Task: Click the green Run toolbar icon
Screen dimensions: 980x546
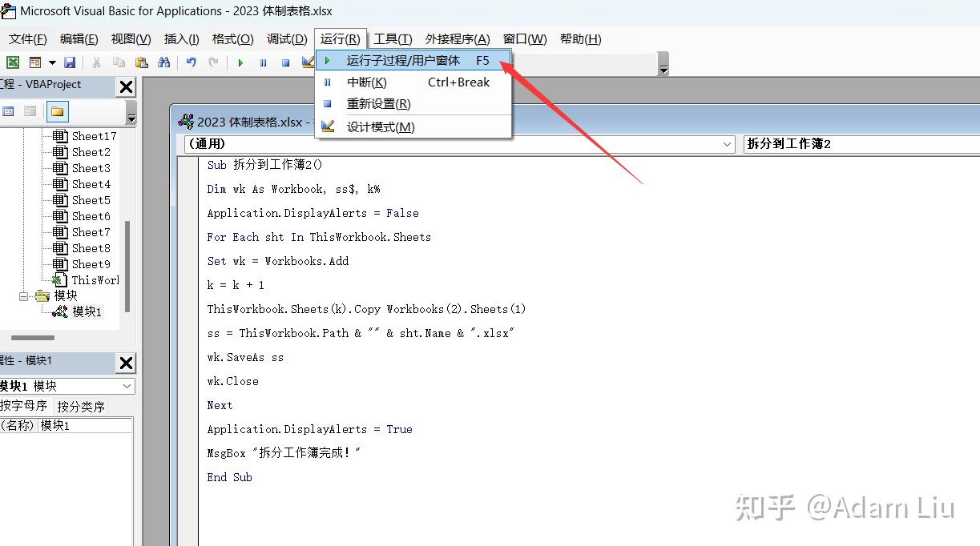Action: click(240, 62)
